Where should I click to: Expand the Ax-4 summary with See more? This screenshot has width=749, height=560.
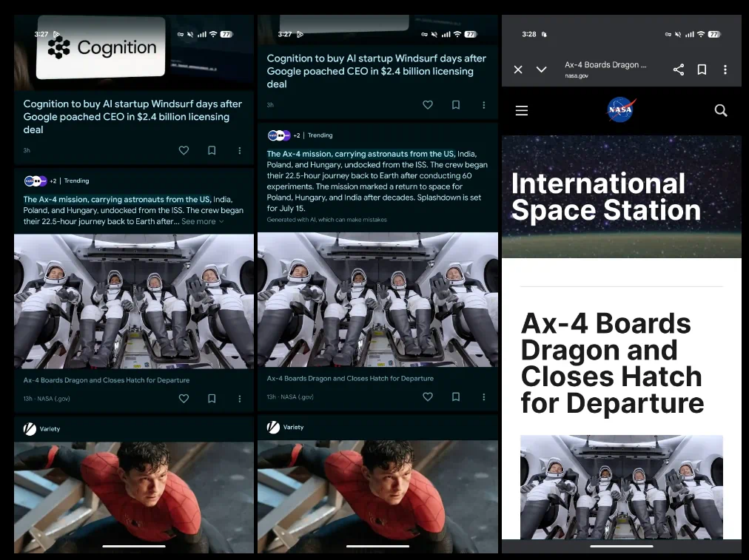click(x=202, y=221)
